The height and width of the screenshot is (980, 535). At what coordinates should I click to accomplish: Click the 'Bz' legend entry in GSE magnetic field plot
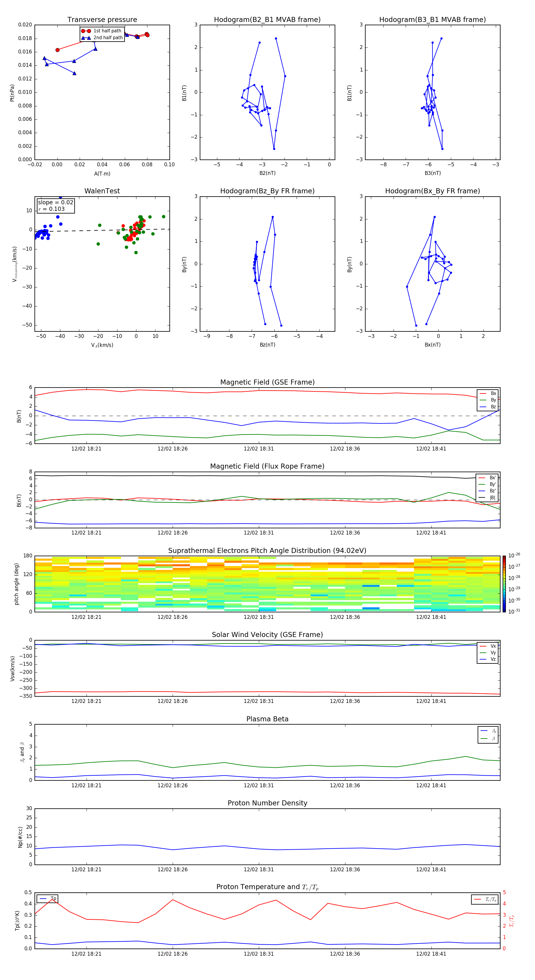pos(488,407)
